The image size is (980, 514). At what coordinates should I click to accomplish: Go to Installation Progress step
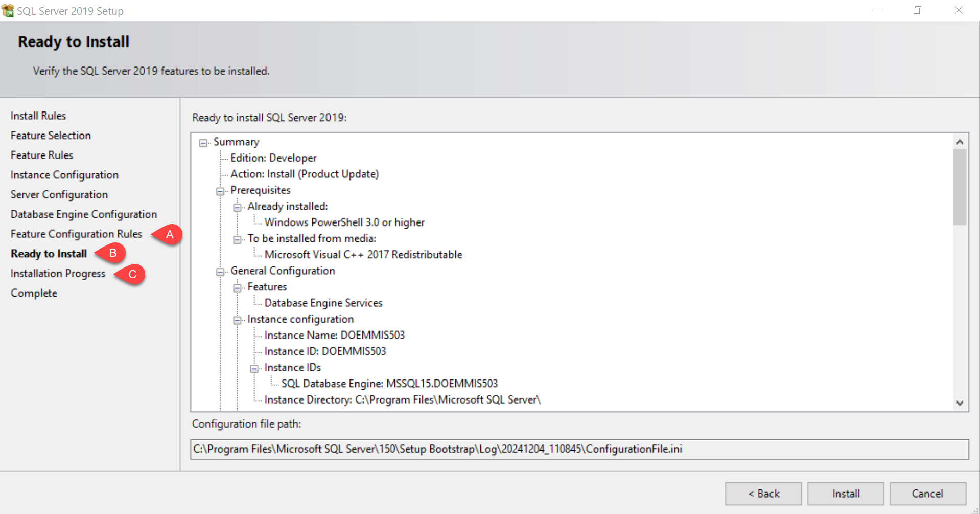pyautogui.click(x=58, y=274)
